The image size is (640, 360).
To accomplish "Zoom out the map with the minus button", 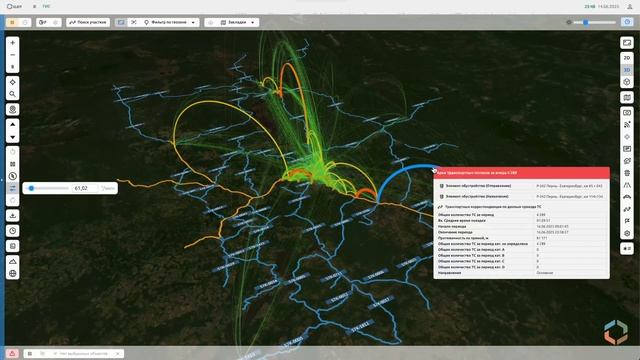I will point(13,55).
